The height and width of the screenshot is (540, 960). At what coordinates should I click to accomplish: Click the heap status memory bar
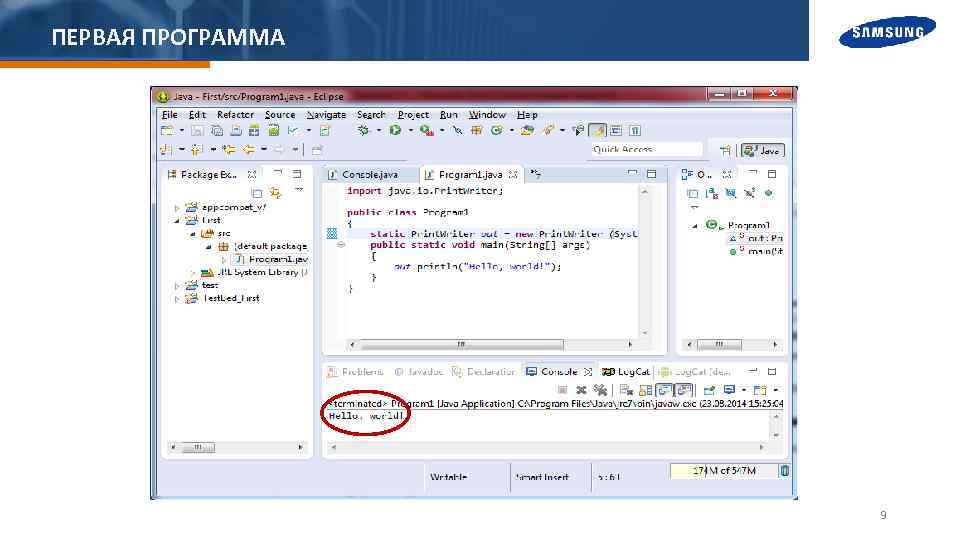pyautogui.click(x=724, y=471)
